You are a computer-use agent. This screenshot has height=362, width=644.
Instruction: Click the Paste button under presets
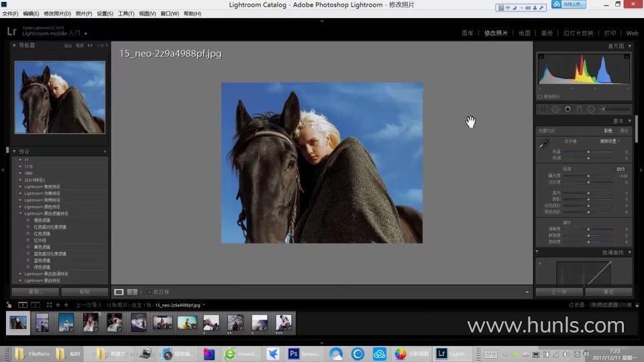[x=85, y=292]
